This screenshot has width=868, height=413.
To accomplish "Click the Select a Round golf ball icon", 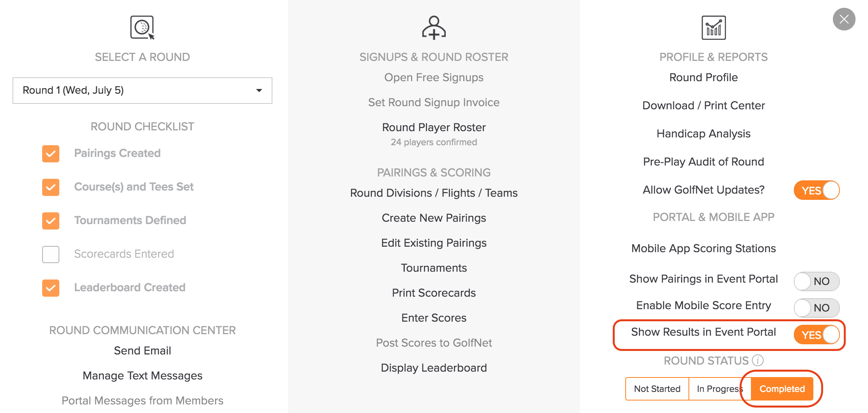I will point(142,28).
